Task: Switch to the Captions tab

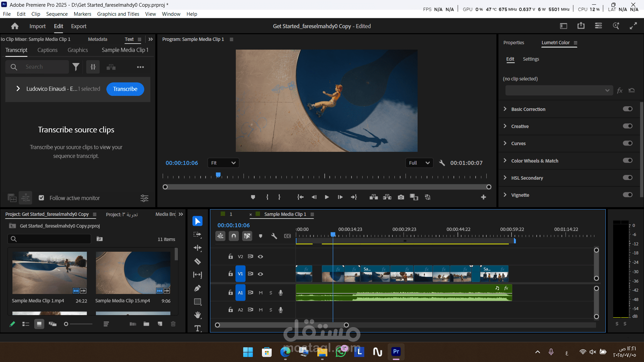Action: click(47, 50)
